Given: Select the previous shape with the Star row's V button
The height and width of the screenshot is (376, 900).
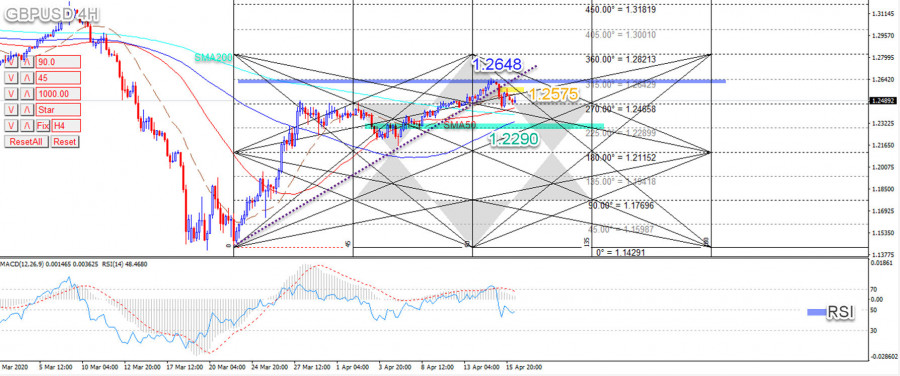Looking at the screenshot, I should coord(11,110).
